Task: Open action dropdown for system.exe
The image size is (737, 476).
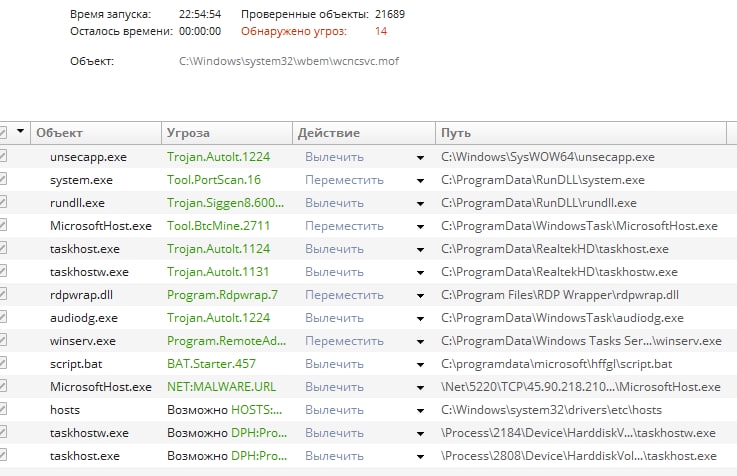Action: pyautogui.click(x=420, y=180)
